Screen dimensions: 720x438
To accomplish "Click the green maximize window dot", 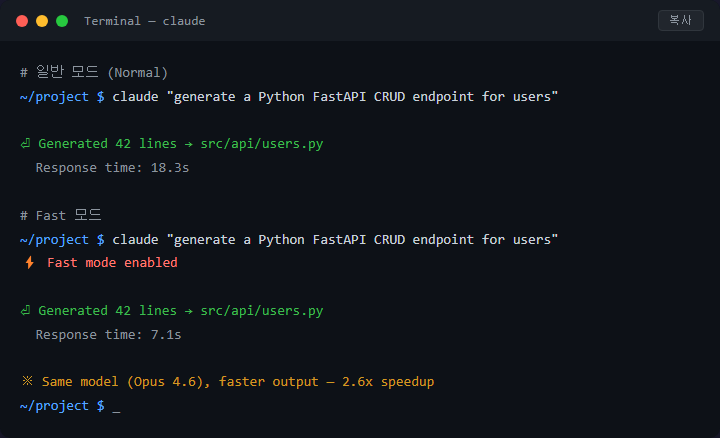I will point(62,21).
